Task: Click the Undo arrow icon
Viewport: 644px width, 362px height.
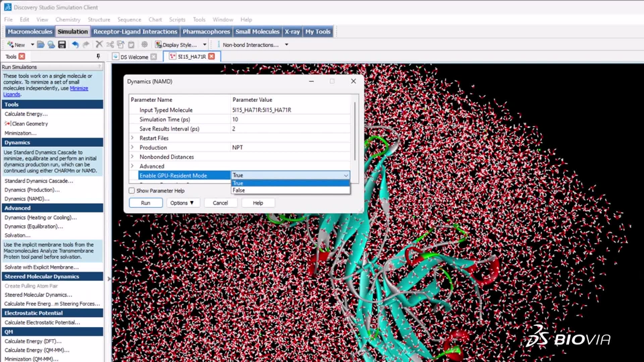Action: [75, 45]
